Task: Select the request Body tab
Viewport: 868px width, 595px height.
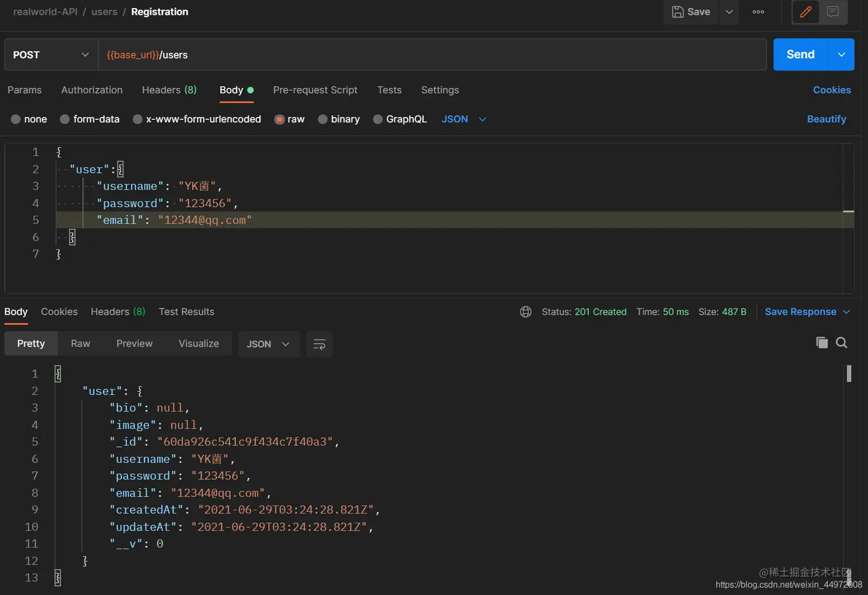Action: (x=237, y=90)
